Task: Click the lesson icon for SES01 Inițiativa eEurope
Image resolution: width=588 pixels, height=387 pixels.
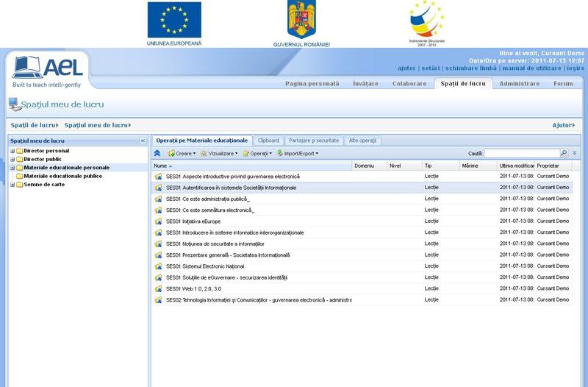Action: (158, 221)
